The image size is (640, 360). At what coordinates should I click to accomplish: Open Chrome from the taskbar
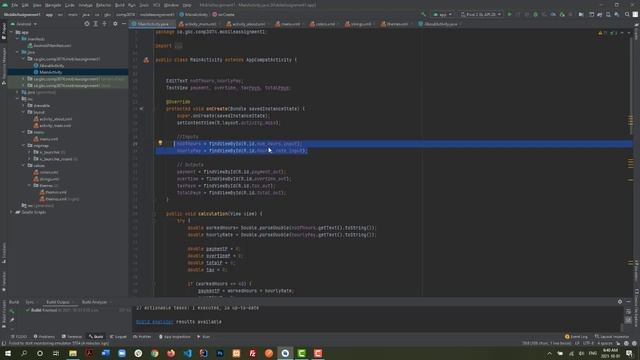tap(154, 353)
